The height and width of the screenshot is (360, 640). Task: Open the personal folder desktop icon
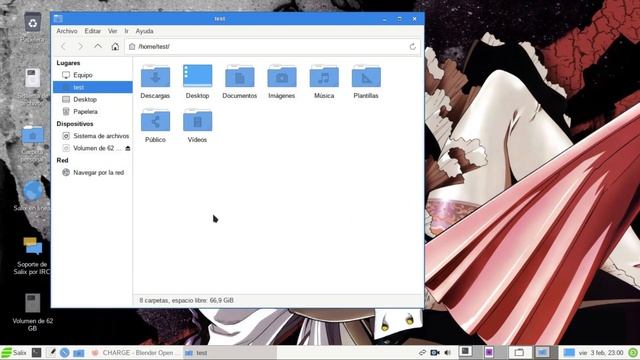click(32, 144)
